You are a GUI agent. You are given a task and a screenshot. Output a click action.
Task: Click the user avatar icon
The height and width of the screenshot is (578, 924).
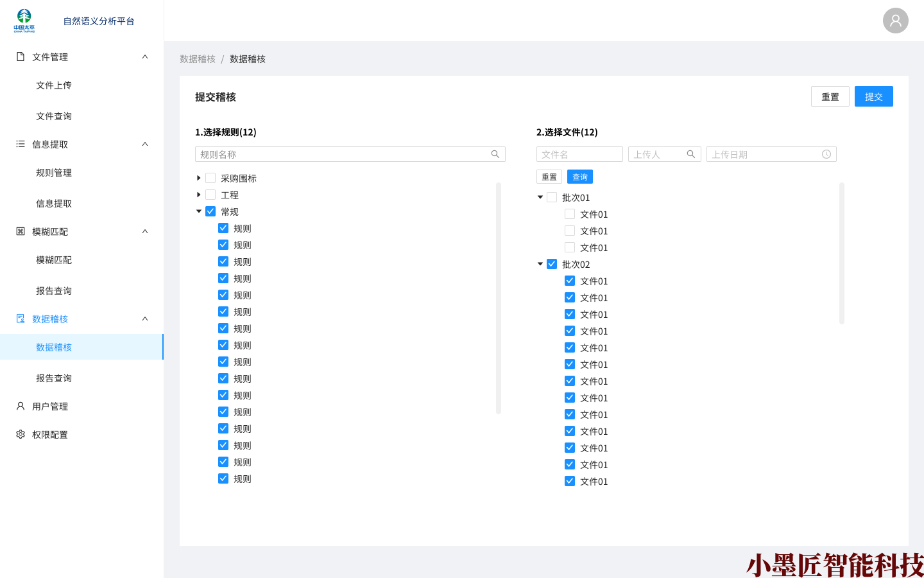(895, 21)
